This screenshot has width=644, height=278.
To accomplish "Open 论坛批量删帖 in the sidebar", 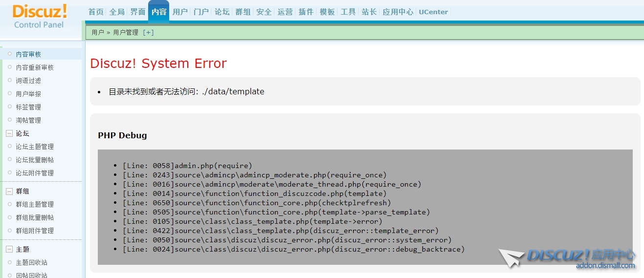I will (x=35, y=160).
